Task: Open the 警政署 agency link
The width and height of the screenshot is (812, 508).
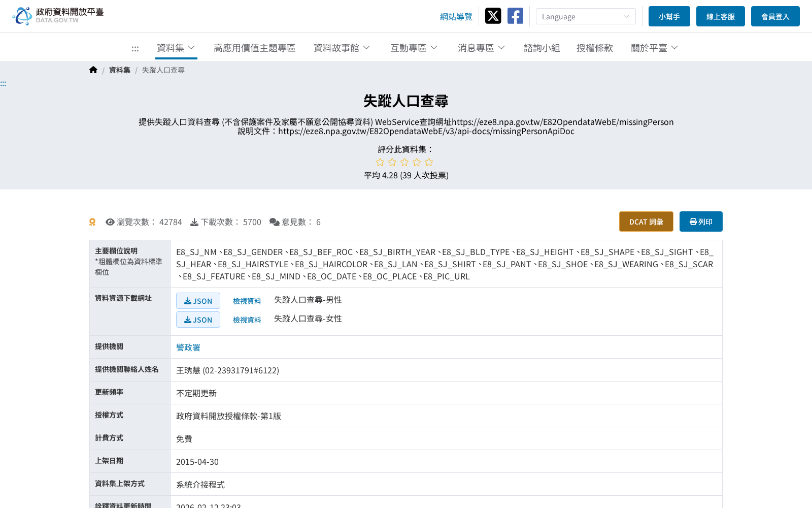Action: point(188,347)
